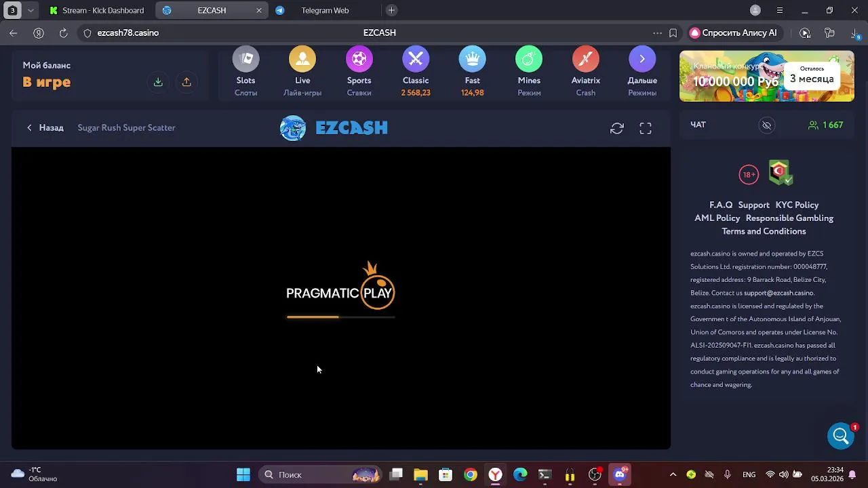Open a new browser tab
868x488 pixels.
(391, 10)
